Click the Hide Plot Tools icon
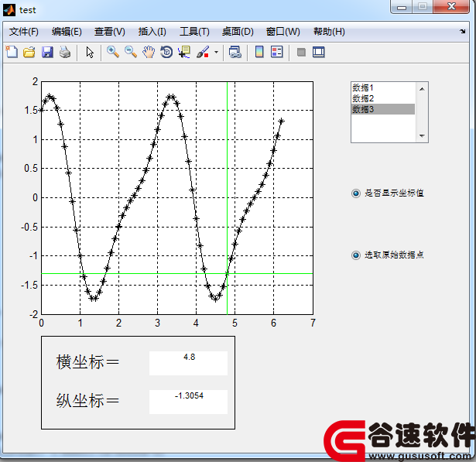Image resolution: width=476 pixels, height=462 pixels. tap(301, 52)
